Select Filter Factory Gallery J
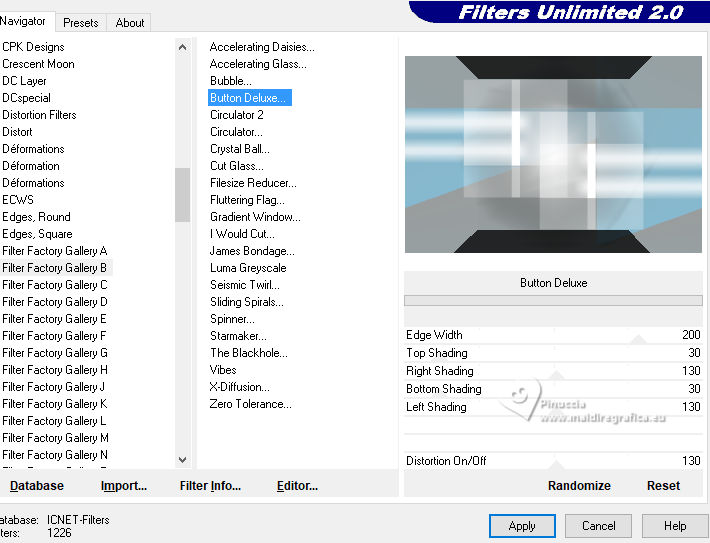This screenshot has width=710, height=543. pos(53,387)
